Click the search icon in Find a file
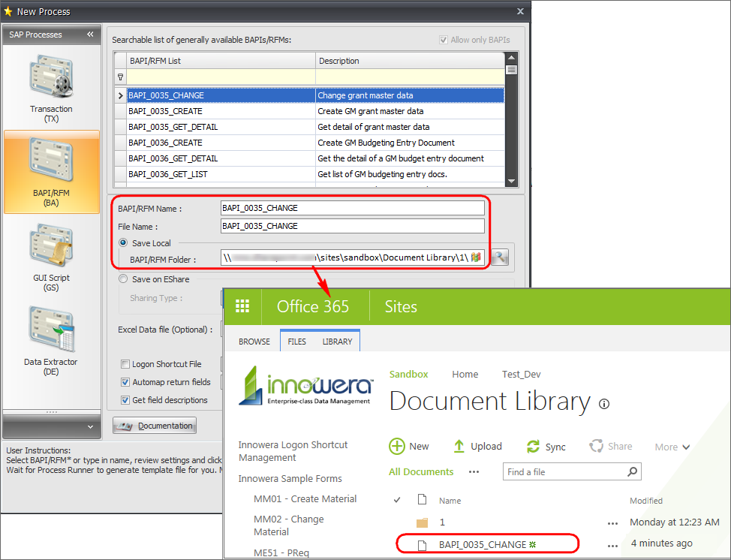The height and width of the screenshot is (560, 731). (x=633, y=471)
